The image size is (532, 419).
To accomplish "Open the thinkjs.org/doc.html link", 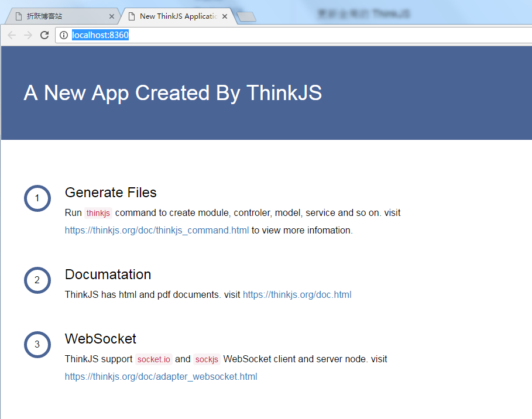I will 297,294.
